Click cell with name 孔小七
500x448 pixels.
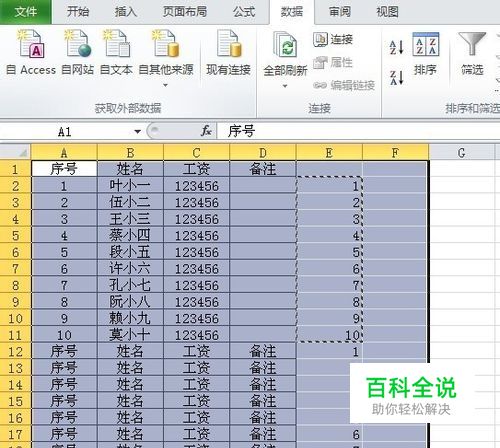130,285
